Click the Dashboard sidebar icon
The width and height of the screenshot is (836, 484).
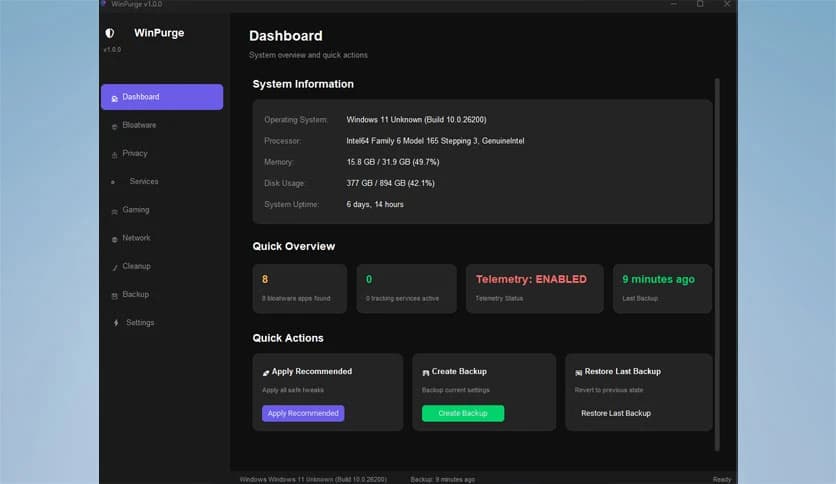pos(115,98)
